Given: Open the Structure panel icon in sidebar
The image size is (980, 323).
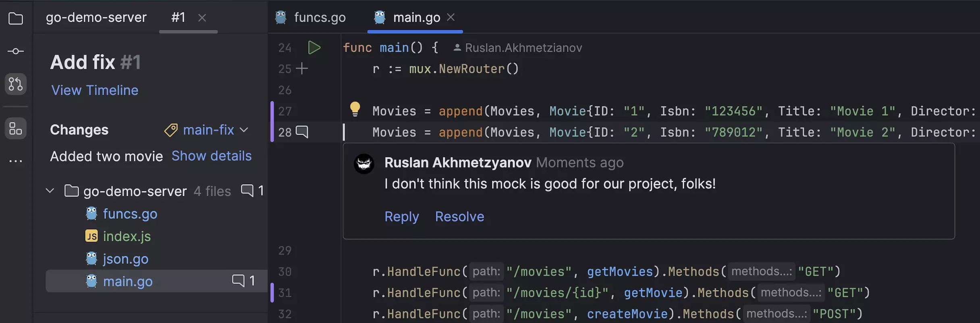Looking at the screenshot, I should pyautogui.click(x=15, y=128).
